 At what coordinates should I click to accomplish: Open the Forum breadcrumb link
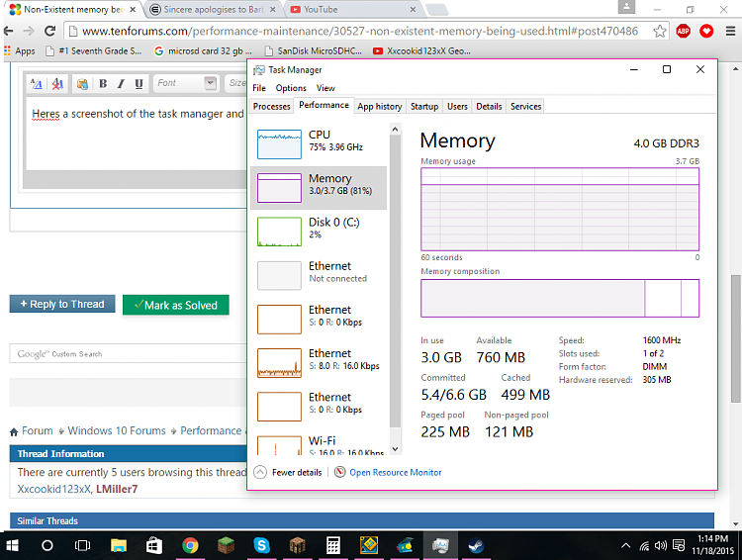click(x=37, y=430)
